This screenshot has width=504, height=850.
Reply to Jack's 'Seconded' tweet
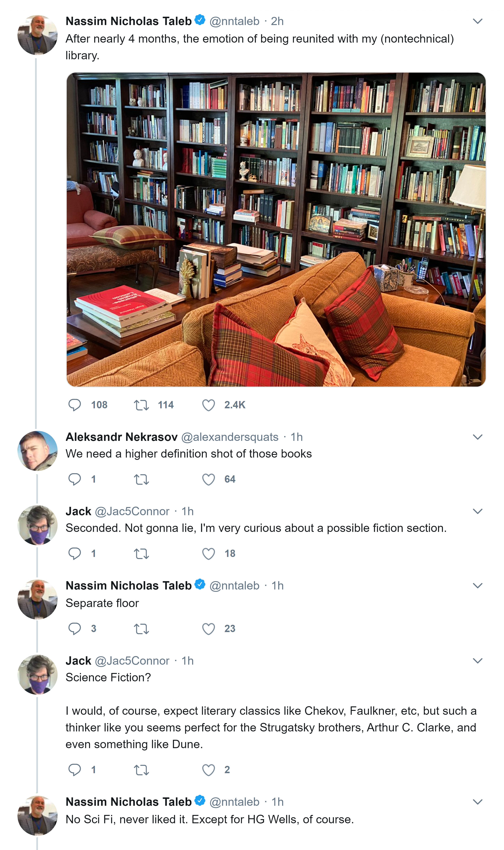pyautogui.click(x=74, y=554)
